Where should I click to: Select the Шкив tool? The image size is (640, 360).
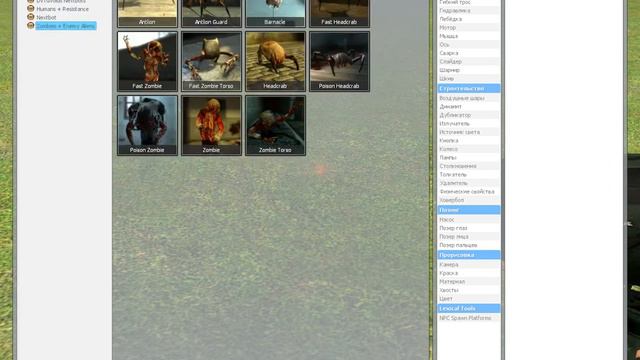pyautogui.click(x=469, y=78)
